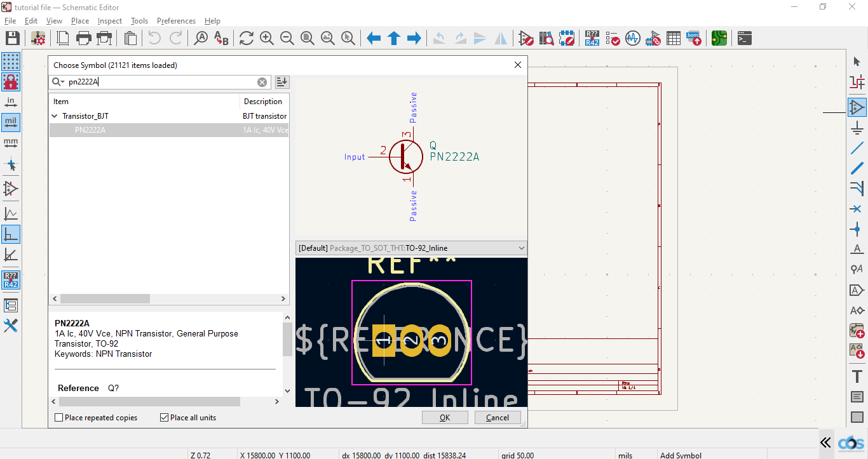Select the Add Junction tool
This screenshot has height=459, width=868.
coord(857,229)
